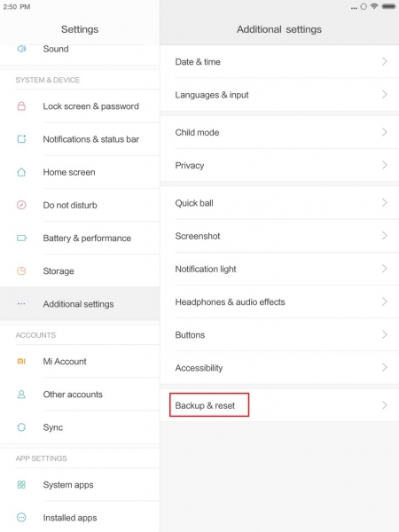This screenshot has width=399, height=532.
Task: Tap the Battery & performance battery icon
Action: pyautogui.click(x=21, y=238)
